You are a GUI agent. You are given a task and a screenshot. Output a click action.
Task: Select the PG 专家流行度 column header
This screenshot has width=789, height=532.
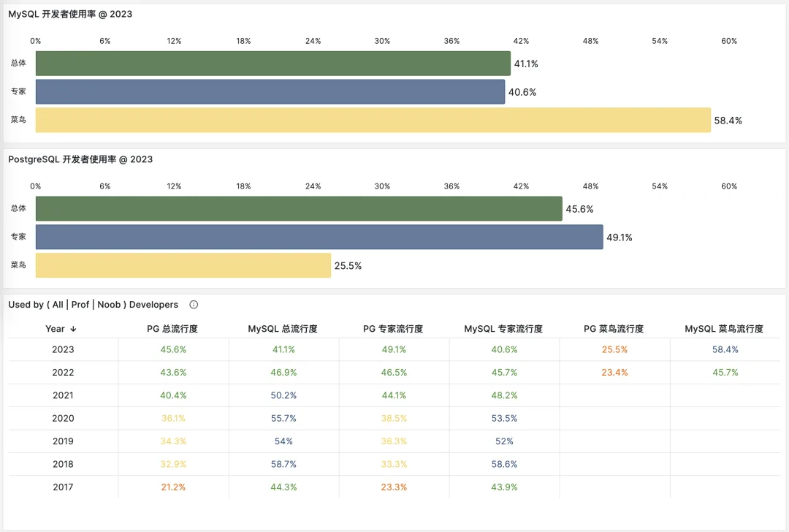click(x=393, y=329)
